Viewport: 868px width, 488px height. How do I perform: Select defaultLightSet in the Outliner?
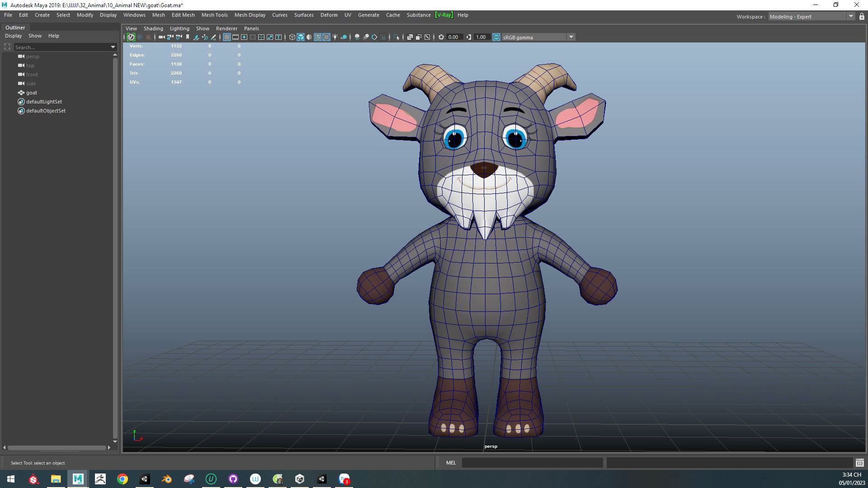(44, 102)
